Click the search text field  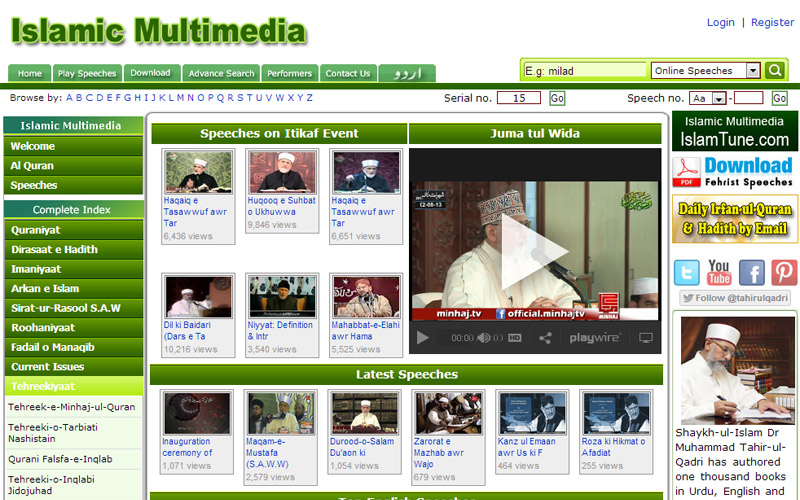click(584, 71)
